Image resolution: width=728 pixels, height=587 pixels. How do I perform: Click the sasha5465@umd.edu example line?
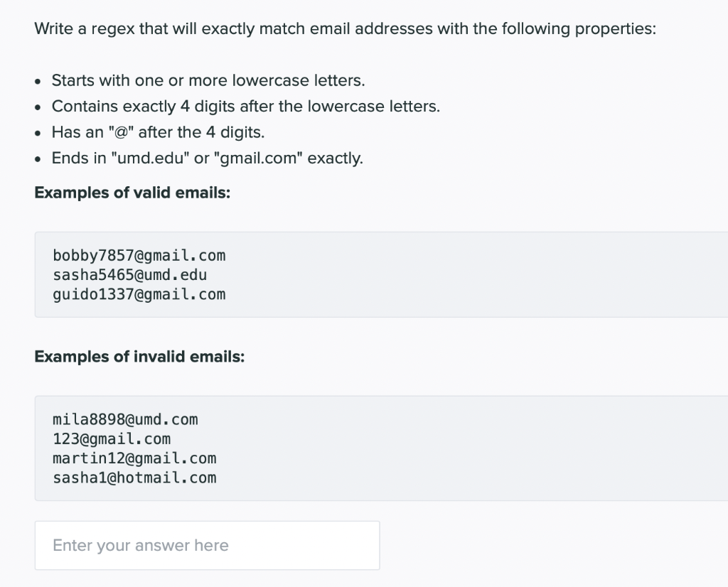[x=129, y=274]
